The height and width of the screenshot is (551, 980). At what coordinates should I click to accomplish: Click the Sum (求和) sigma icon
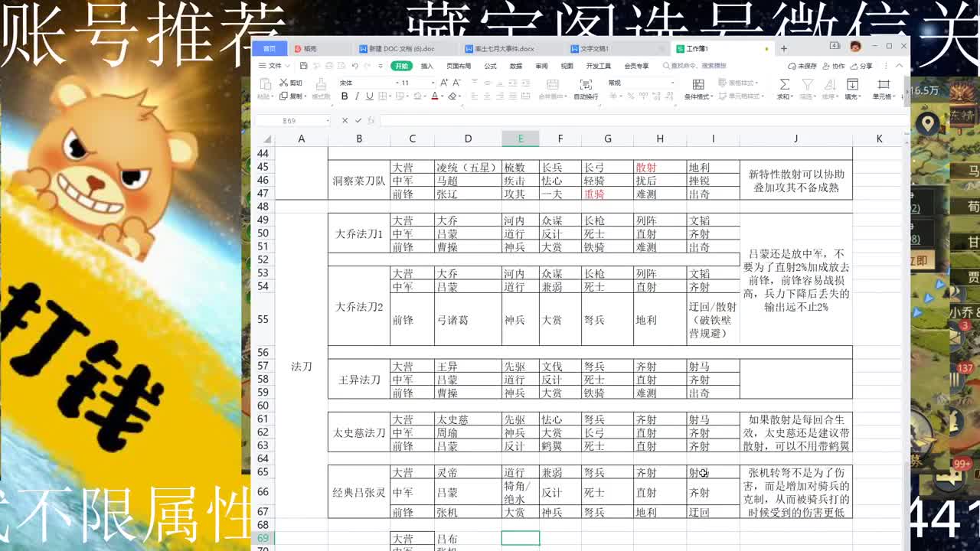pos(784,84)
